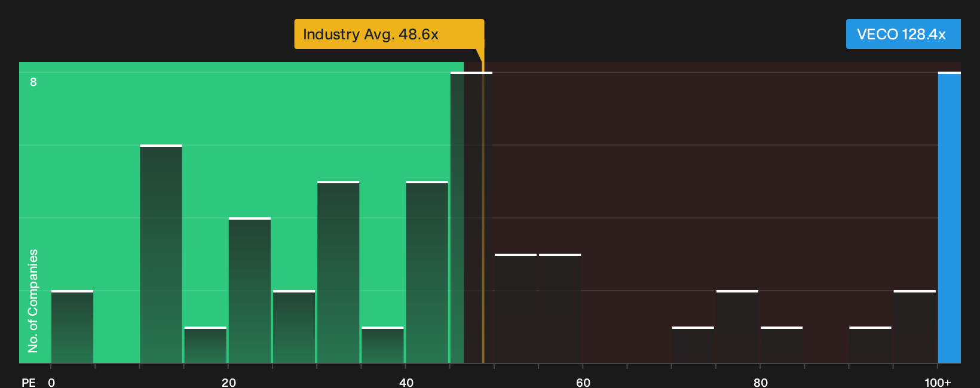Viewport: 980px width, 388px height.
Task: Click the dark bar at PE 50–55
Action: [x=516, y=309]
